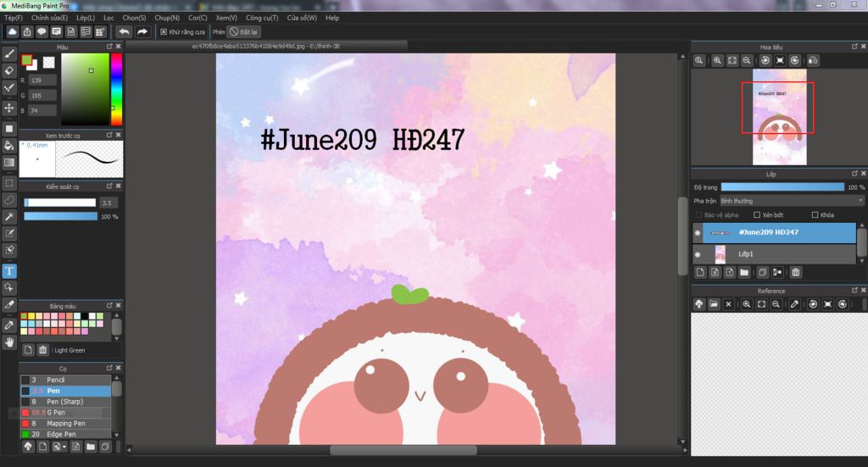Adjust the Độ trong opacity slider
This screenshot has width=868, height=467.
[x=782, y=187]
